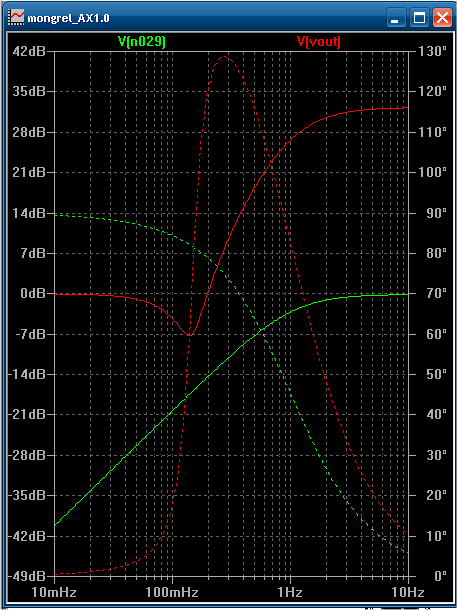Click the 21dB left axis label
This screenshot has height=610, width=457.
[x=27, y=172]
